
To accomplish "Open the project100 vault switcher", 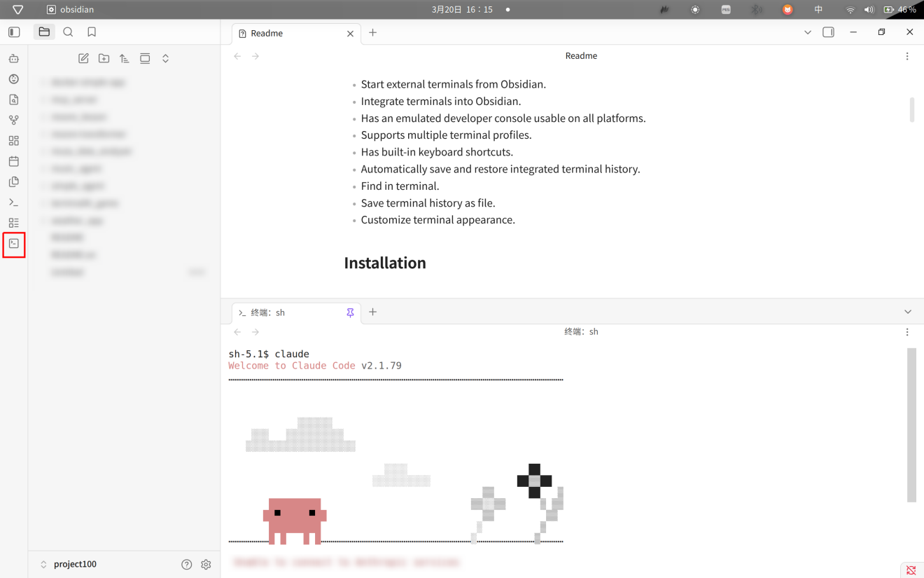I will point(69,564).
